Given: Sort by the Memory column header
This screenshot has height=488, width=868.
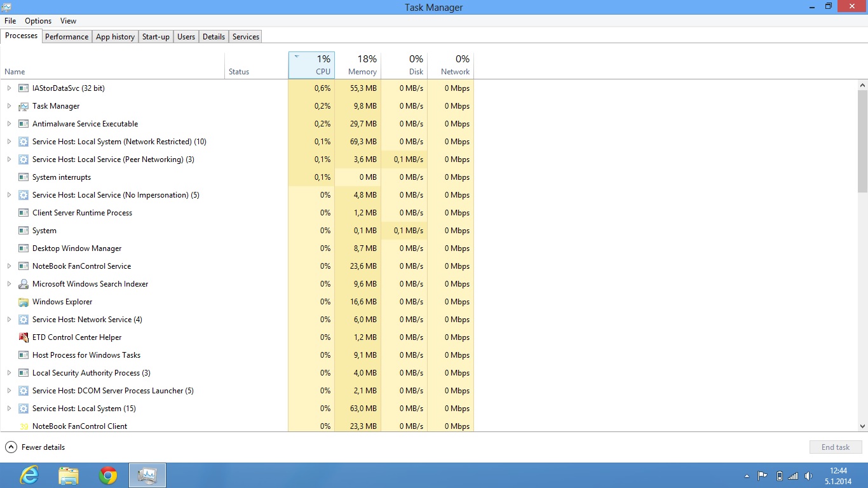Looking at the screenshot, I should pos(358,65).
